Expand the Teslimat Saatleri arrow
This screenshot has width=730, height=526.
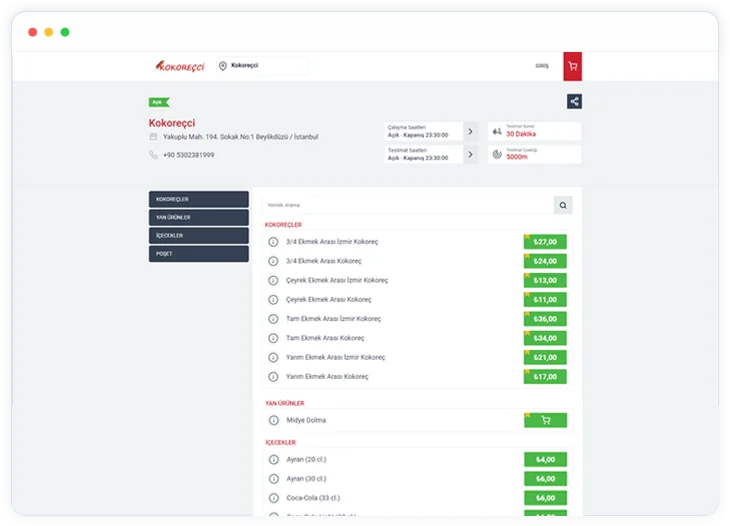(470, 154)
